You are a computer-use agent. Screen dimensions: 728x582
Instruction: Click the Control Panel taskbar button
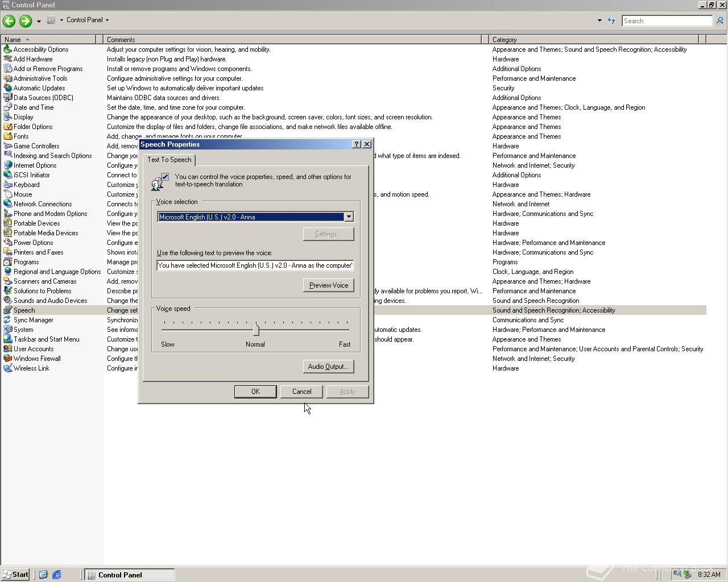click(130, 575)
